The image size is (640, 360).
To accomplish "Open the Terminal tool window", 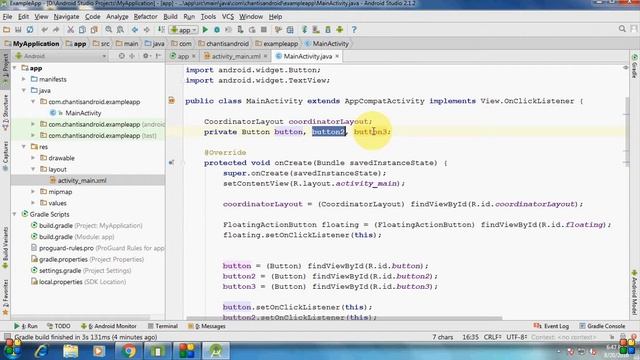I will pyautogui.click(x=163, y=326).
